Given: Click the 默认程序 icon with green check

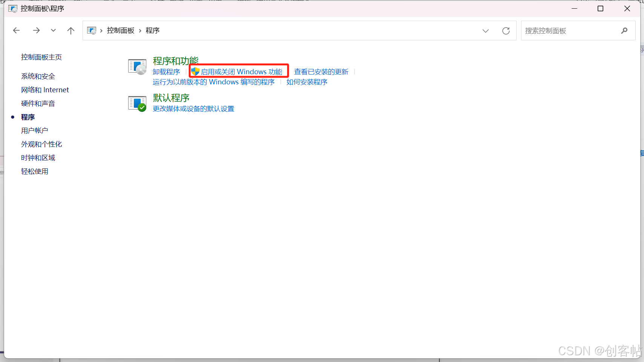Looking at the screenshot, I should coord(137,104).
